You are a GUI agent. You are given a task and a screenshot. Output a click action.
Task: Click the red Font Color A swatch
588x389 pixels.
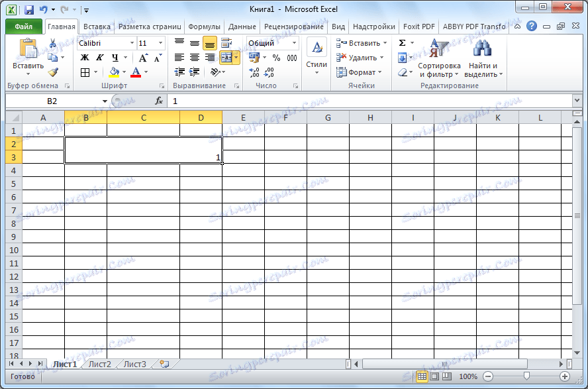click(136, 72)
